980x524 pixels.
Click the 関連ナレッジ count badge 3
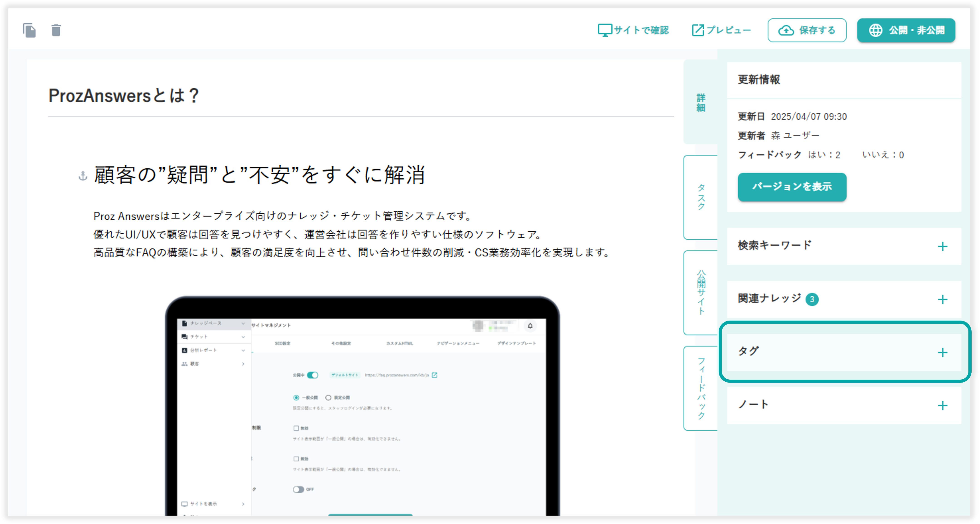[x=812, y=299]
